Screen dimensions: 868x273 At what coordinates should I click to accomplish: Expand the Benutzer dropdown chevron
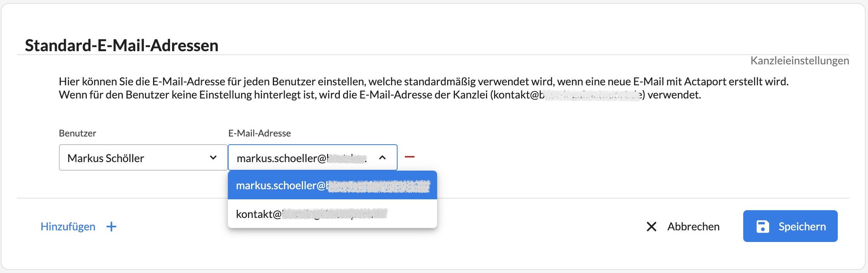213,157
